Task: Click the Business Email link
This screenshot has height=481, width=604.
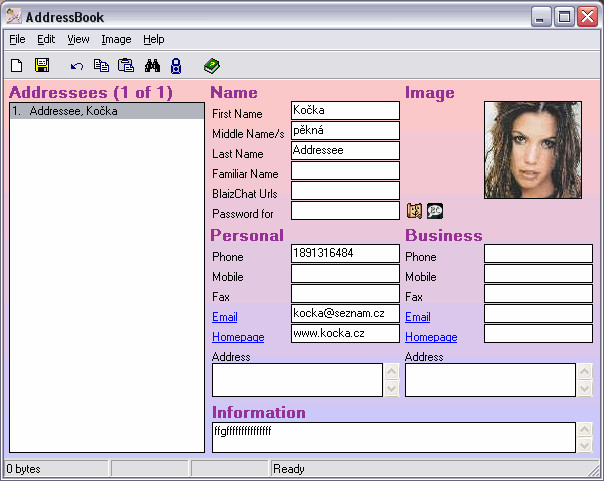Action: click(418, 317)
